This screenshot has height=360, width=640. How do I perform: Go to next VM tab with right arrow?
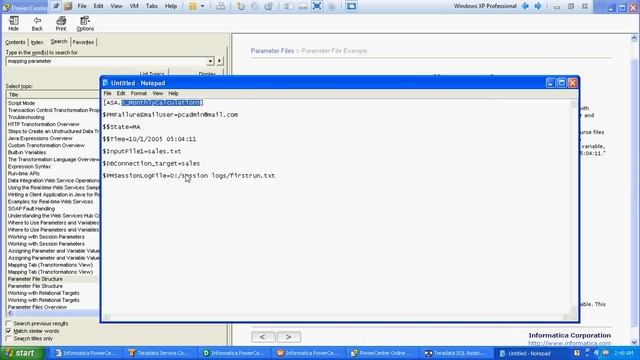coord(538,6)
